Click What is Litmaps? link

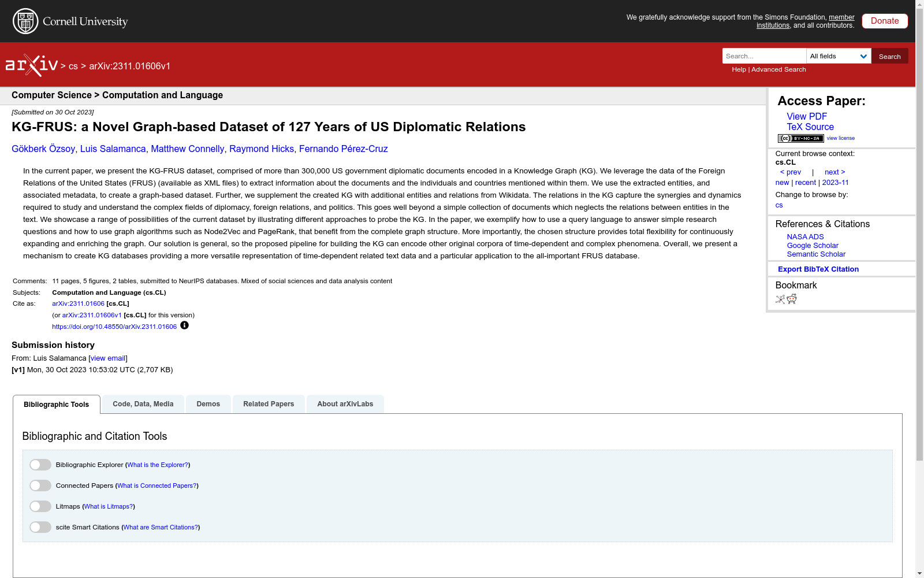click(109, 506)
